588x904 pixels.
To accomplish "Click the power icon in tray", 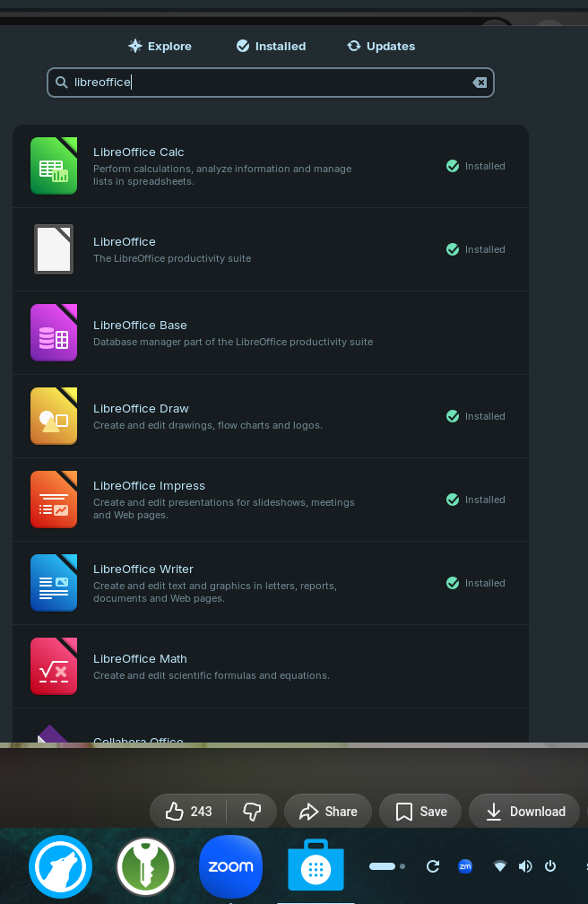I will tap(550, 866).
